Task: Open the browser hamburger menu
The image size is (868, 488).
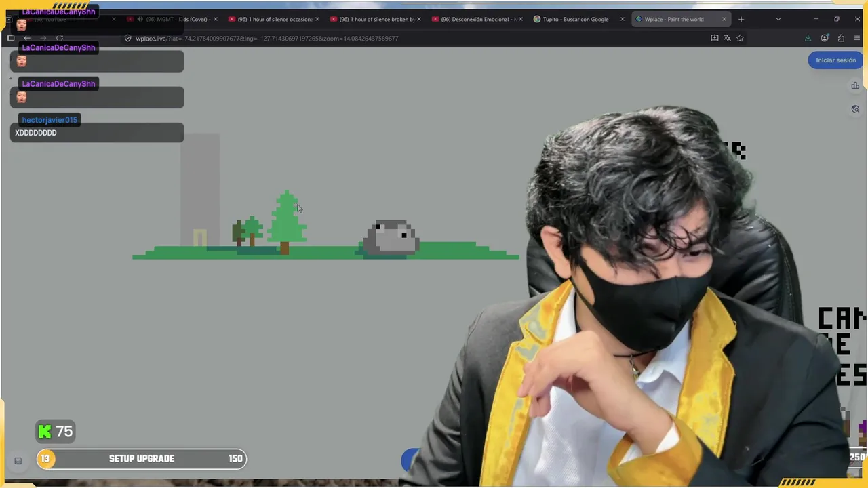Action: 857,38
